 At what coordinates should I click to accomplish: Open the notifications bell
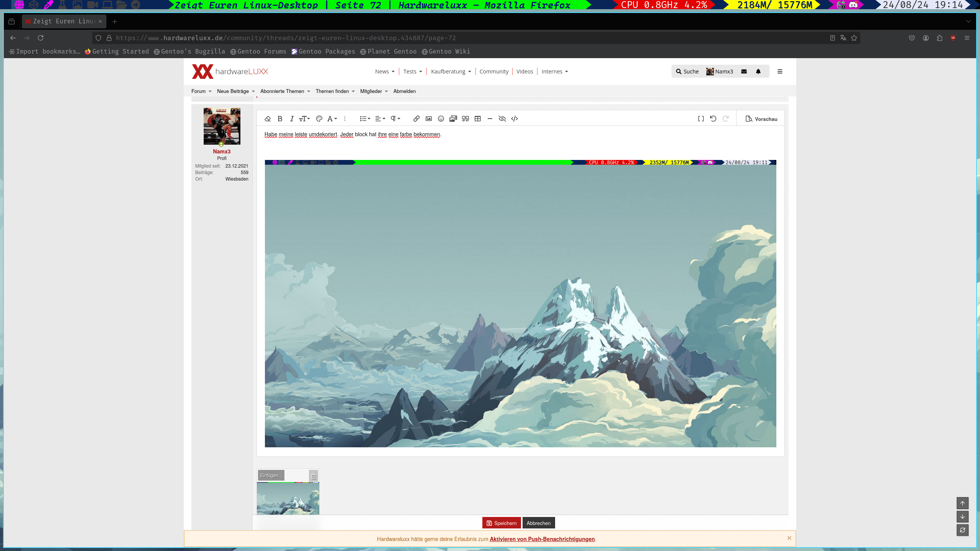758,72
